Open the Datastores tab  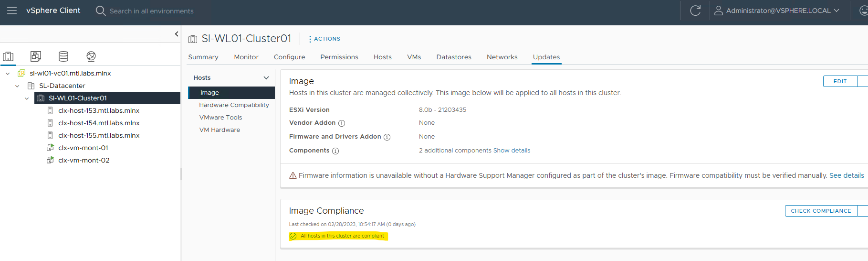(454, 57)
